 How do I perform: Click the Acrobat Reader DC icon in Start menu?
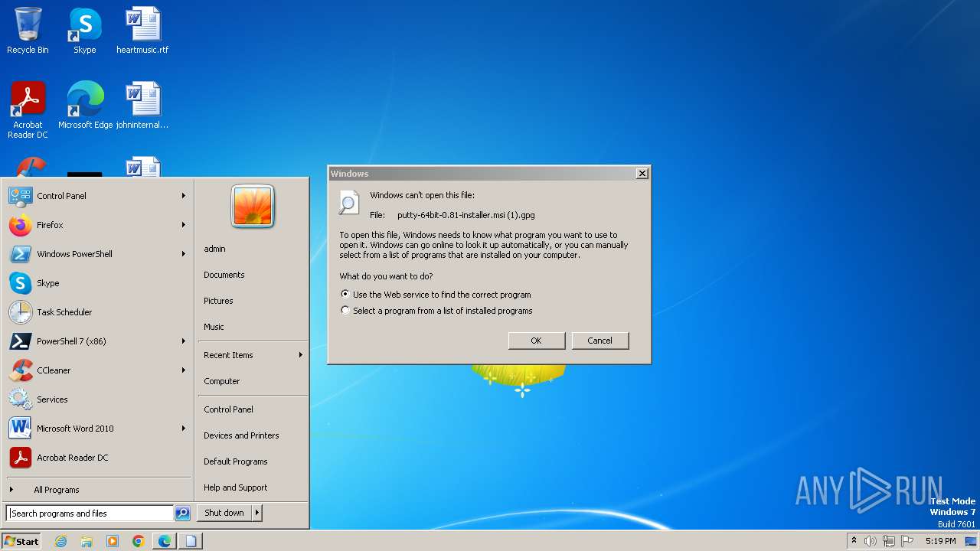click(x=20, y=458)
